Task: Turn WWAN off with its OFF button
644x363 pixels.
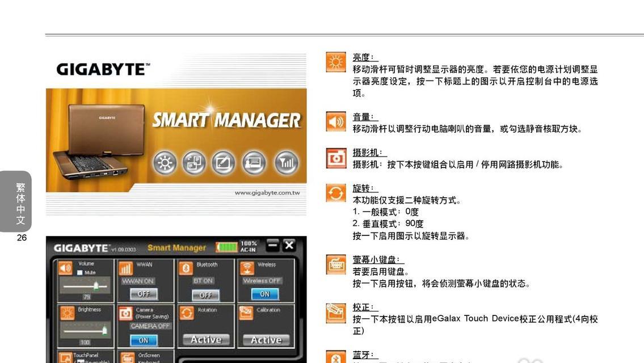Action: click(144, 294)
